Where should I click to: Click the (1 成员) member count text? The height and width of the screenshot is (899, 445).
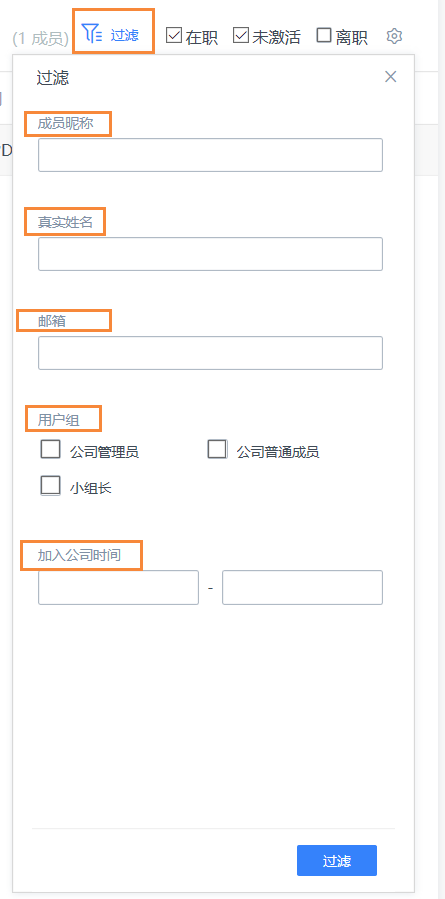click(41, 39)
